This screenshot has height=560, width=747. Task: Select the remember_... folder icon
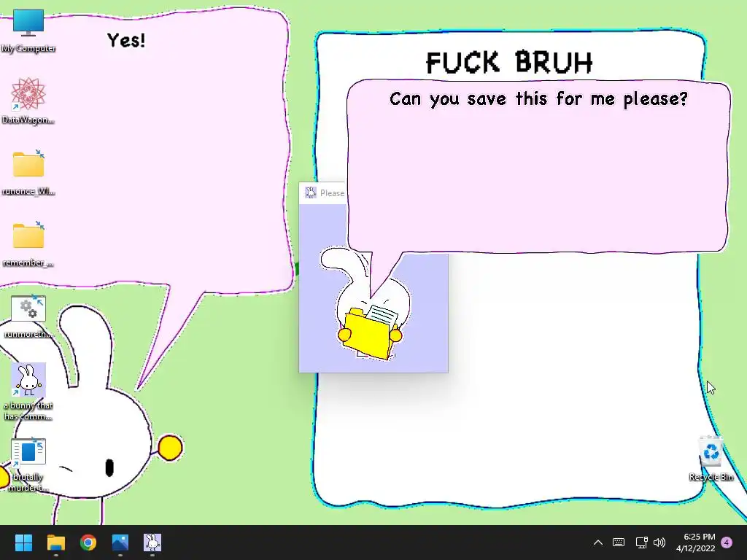[x=28, y=244]
